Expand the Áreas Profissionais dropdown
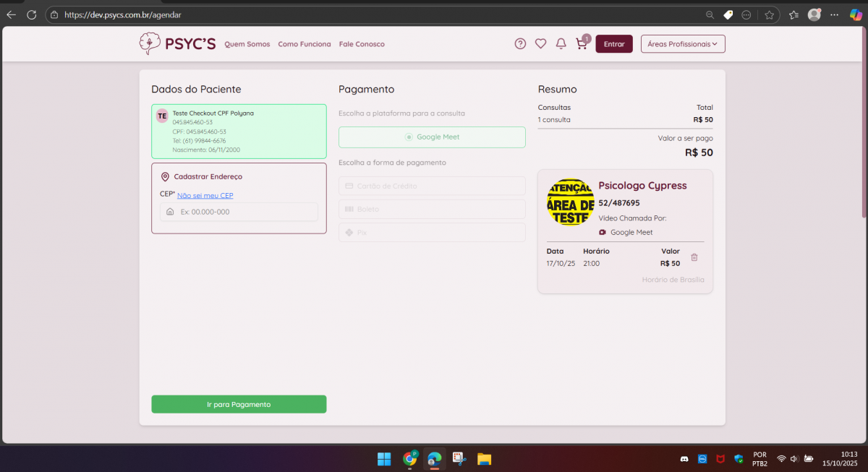This screenshot has height=472, width=868. 682,44
